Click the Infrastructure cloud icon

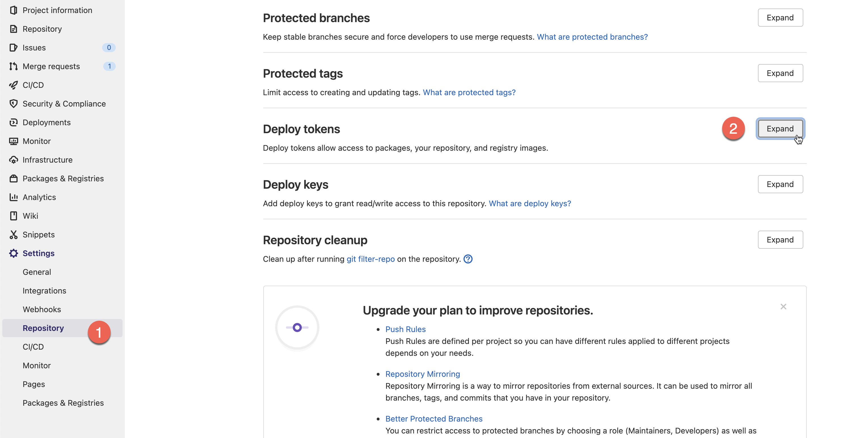pos(14,160)
